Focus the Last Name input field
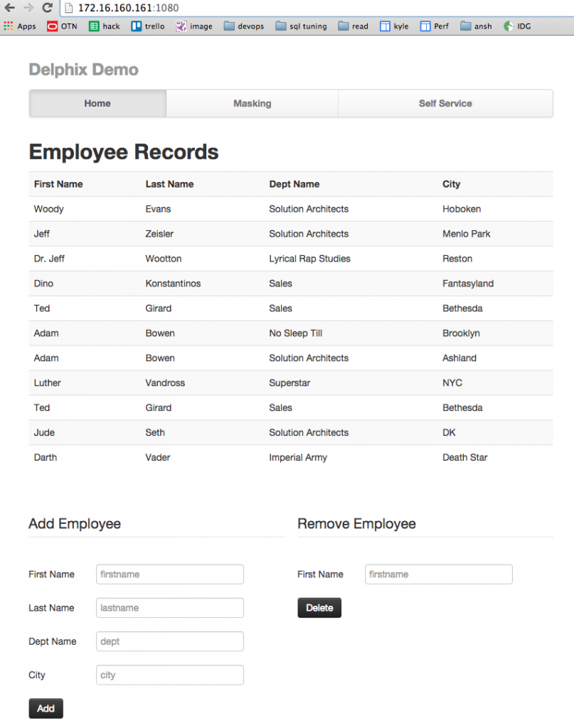Viewport: 574px width, 728px height. point(169,607)
